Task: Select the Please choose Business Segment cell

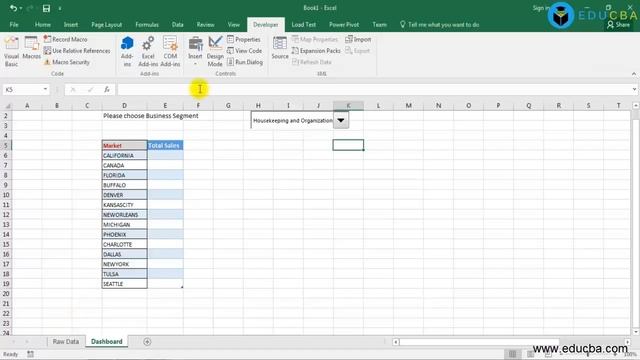Action: pyautogui.click(x=151, y=116)
